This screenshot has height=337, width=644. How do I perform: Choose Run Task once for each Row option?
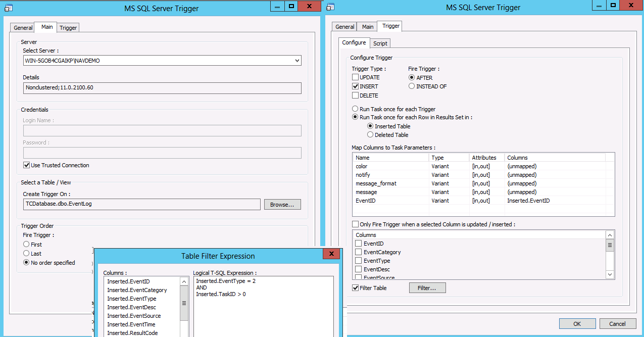pos(355,117)
